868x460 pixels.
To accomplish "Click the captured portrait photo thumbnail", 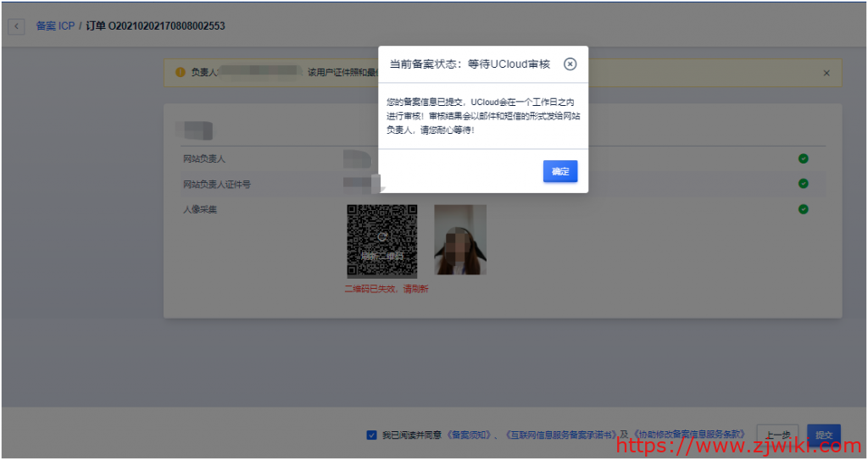I will pyautogui.click(x=460, y=240).
